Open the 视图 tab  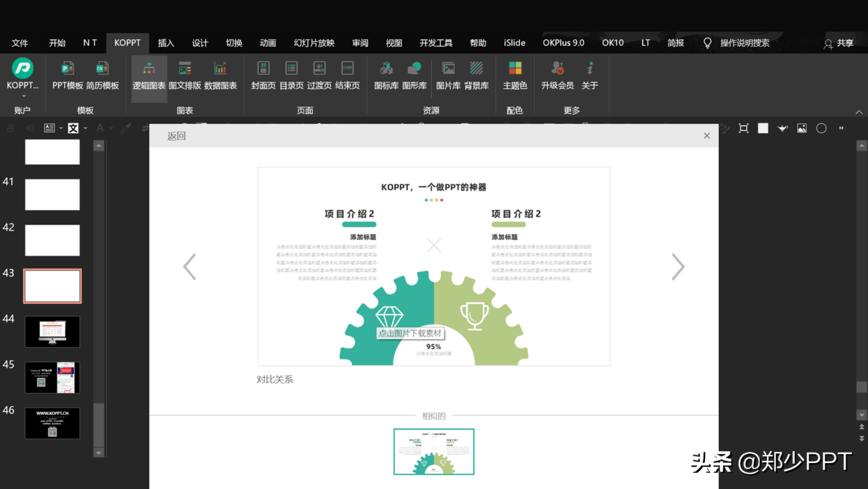(x=394, y=43)
